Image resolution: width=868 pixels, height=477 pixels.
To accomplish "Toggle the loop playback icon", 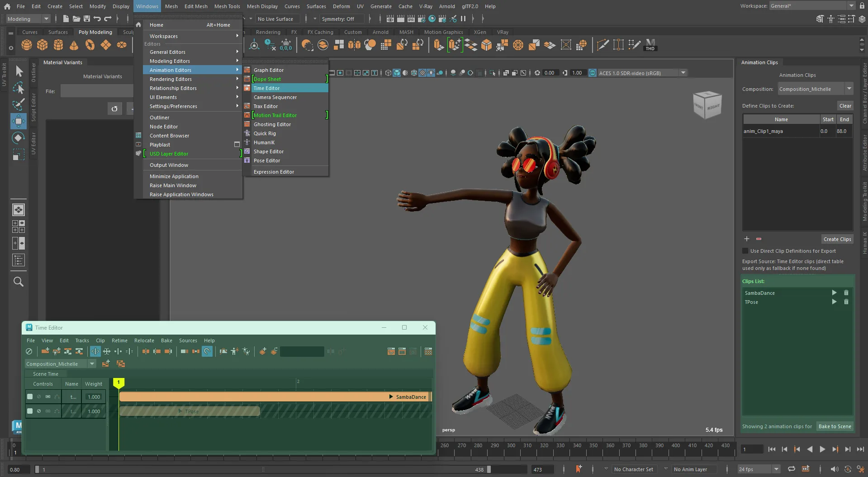I will [791, 469].
